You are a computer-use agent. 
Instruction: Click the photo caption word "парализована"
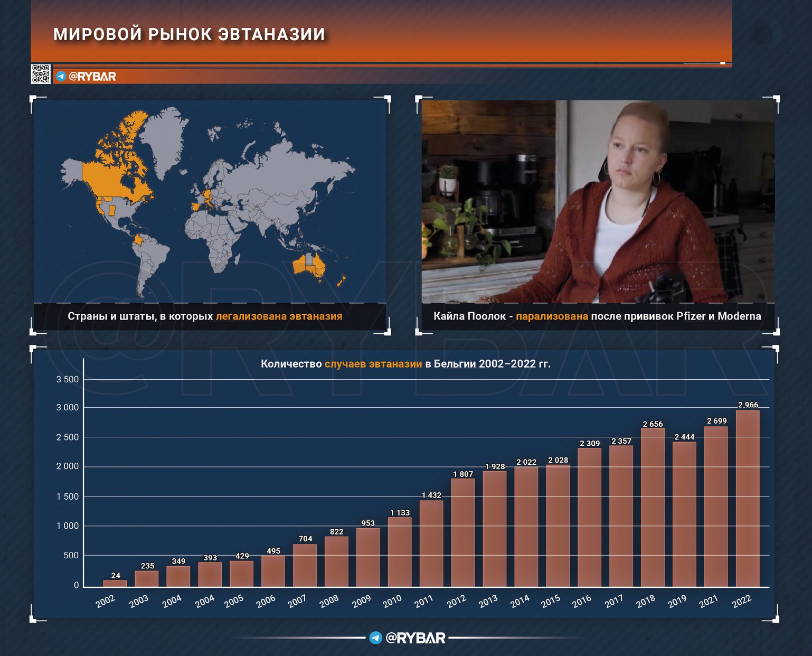pyautogui.click(x=552, y=316)
